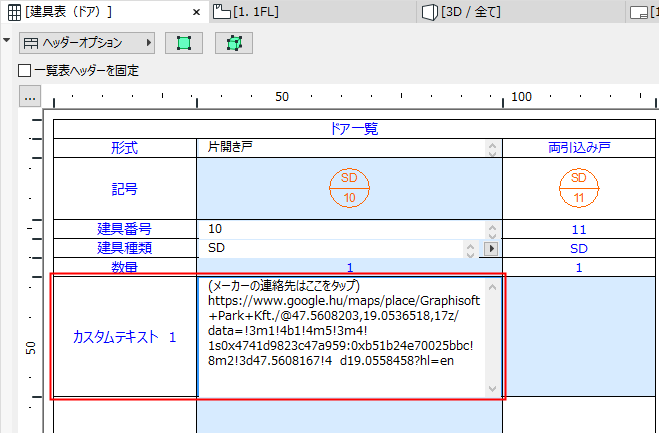Viewport: 659px width, 433px height.
Task: Select the 記号 row header
Action: (x=125, y=188)
